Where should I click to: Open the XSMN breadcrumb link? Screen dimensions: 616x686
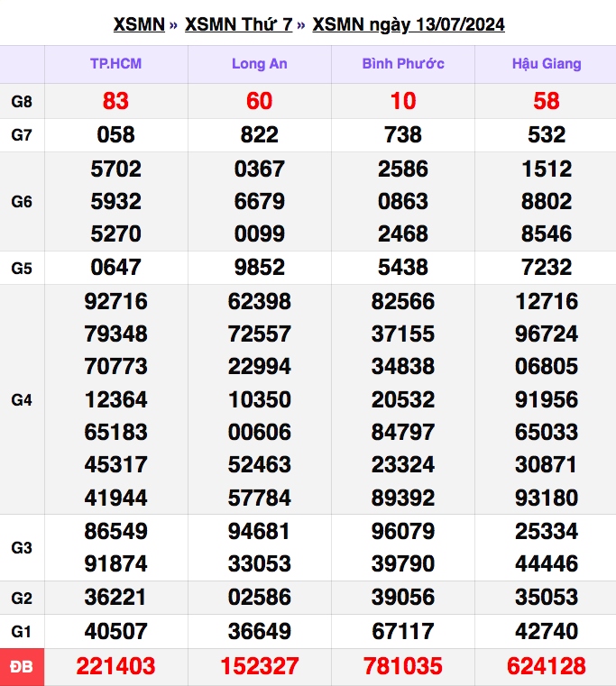pos(139,24)
